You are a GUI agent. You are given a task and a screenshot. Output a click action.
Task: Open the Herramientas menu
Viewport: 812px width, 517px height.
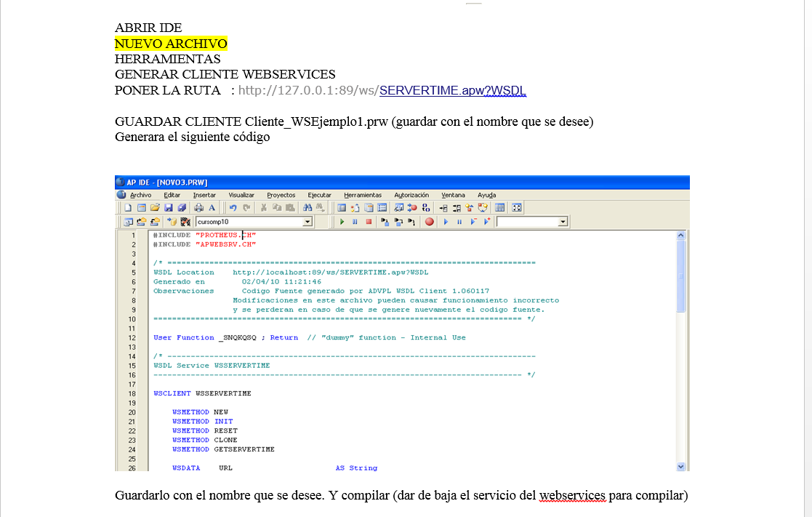coord(363,196)
